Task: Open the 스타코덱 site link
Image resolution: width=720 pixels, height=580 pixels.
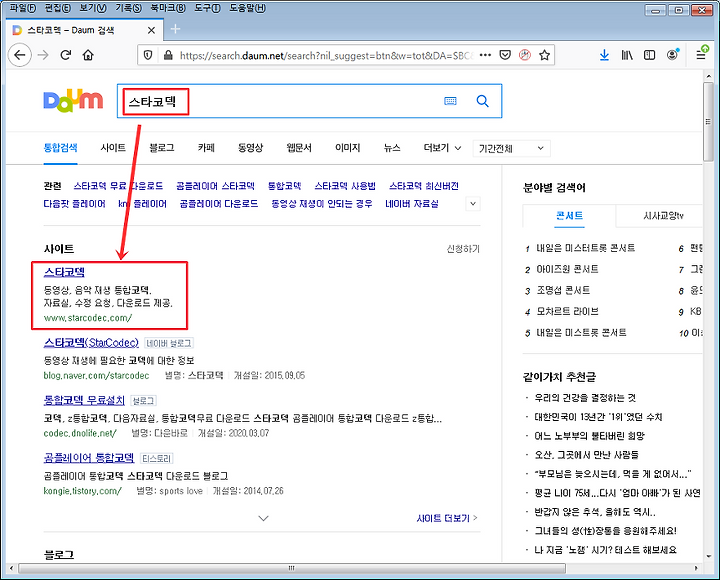Action: pos(64,272)
